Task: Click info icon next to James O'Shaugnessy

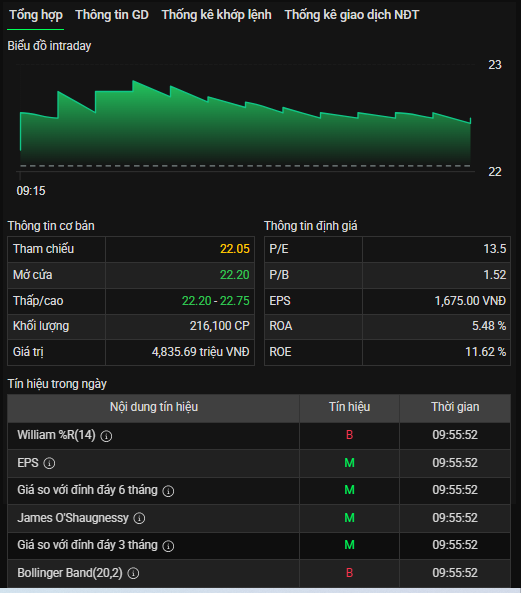Action: (139, 518)
